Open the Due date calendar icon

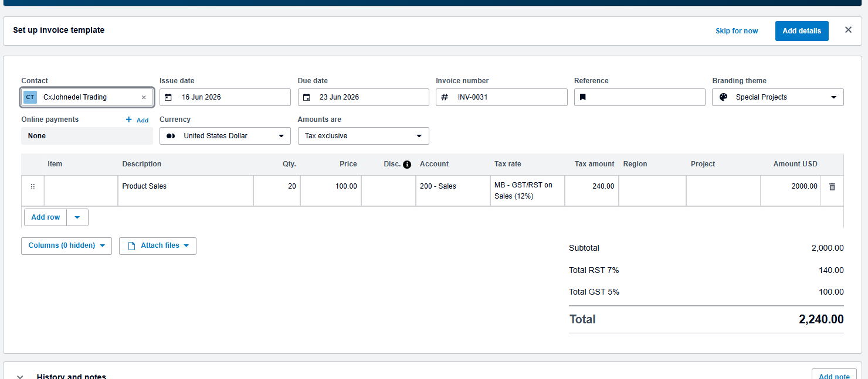click(x=307, y=97)
